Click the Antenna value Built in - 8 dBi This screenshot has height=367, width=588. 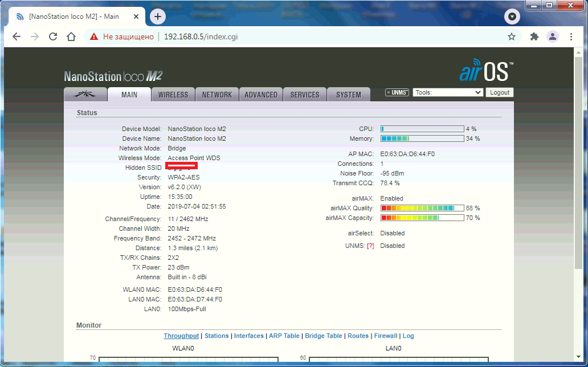coord(187,278)
